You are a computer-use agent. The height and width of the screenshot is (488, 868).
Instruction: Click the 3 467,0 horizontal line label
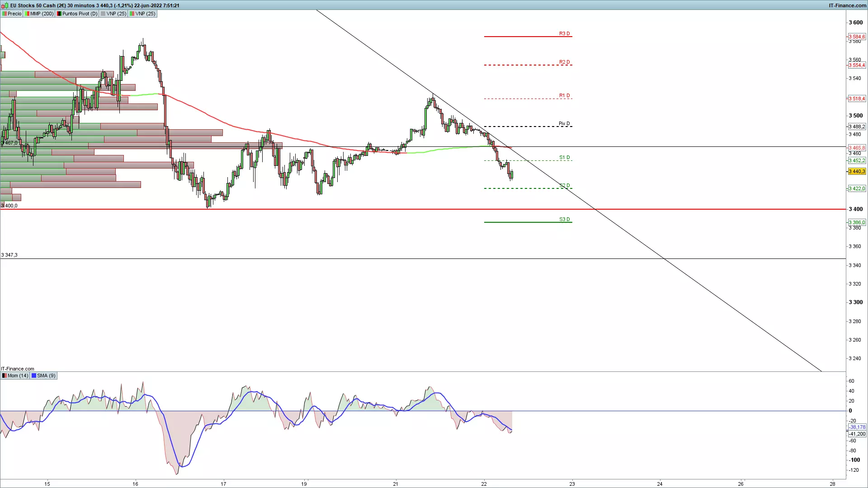9,143
